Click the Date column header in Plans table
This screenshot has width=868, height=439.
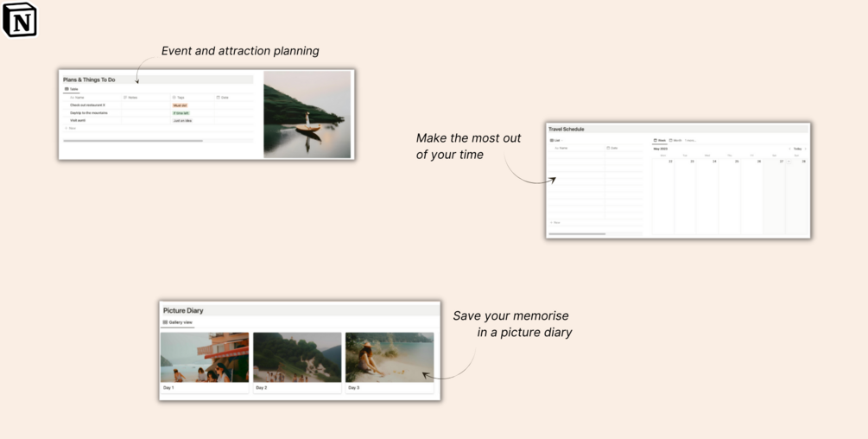(223, 98)
